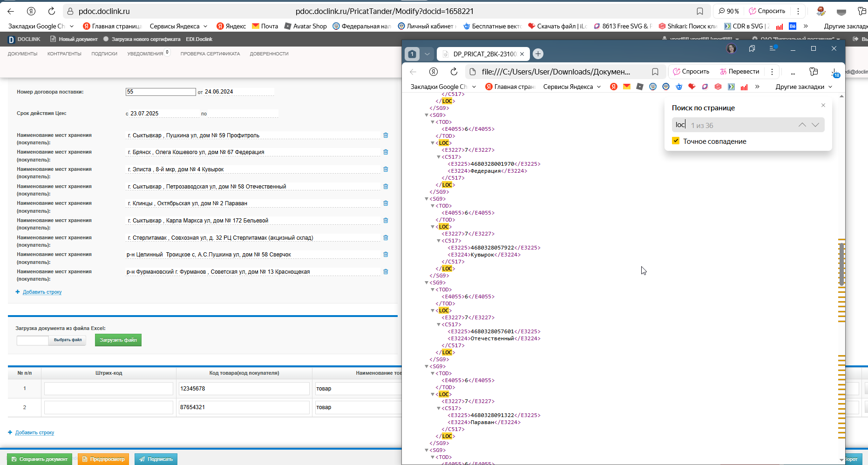The height and width of the screenshot is (465, 868).
Task: Reload the XML file tab
Action: 454,71
